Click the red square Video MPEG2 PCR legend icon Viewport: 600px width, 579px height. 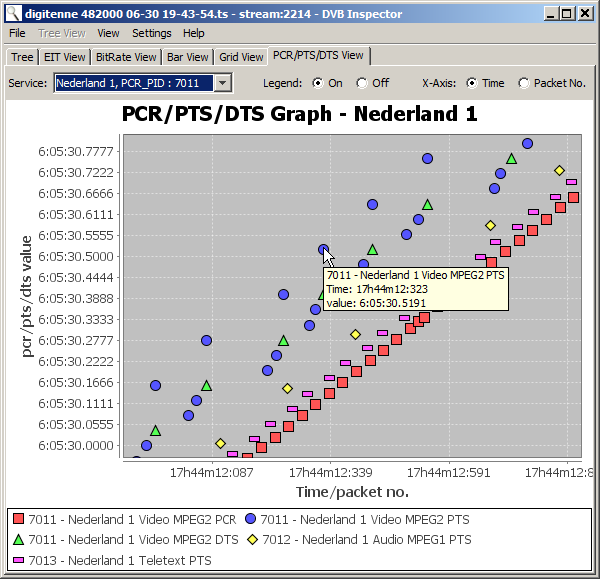(x=17, y=519)
